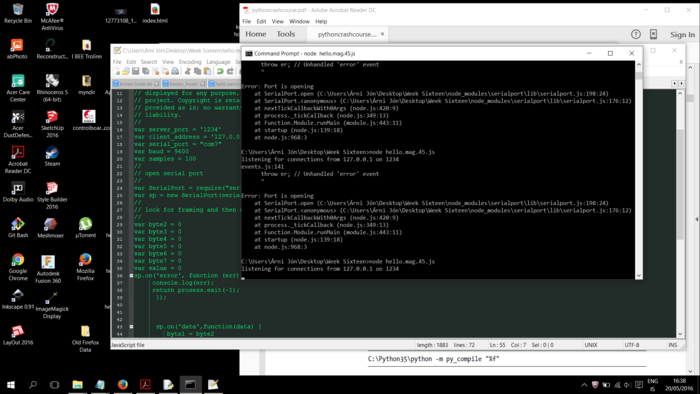Click Sign In in Acrobat Reader
The image size is (700, 394).
pyautogui.click(x=682, y=34)
